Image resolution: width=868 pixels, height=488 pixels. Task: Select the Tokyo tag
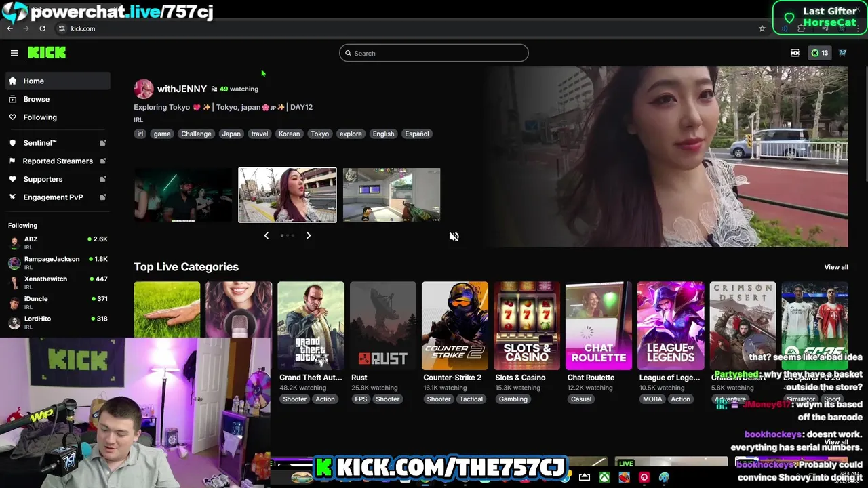coord(319,134)
